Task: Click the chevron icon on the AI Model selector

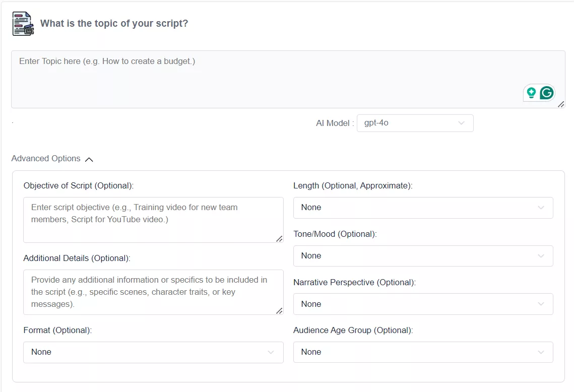Action: pos(461,123)
